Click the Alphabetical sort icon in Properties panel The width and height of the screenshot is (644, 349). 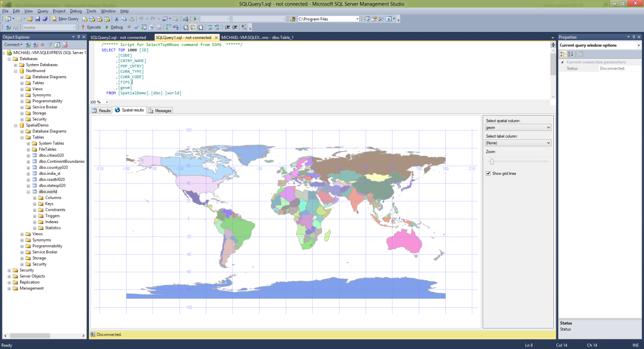point(570,54)
